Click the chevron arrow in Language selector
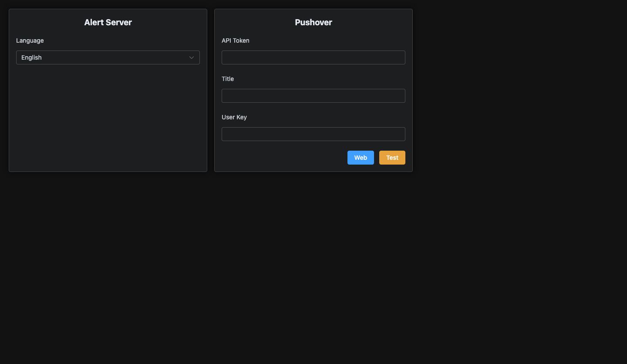 point(191,57)
